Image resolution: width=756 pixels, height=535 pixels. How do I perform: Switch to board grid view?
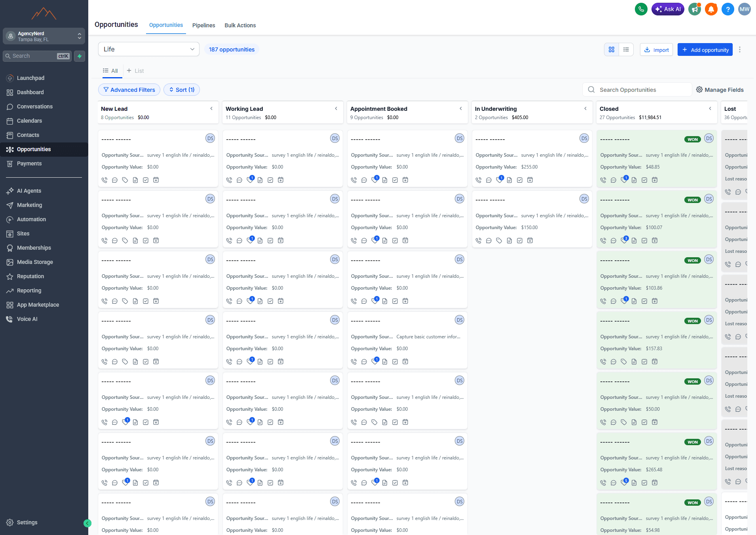click(x=611, y=49)
